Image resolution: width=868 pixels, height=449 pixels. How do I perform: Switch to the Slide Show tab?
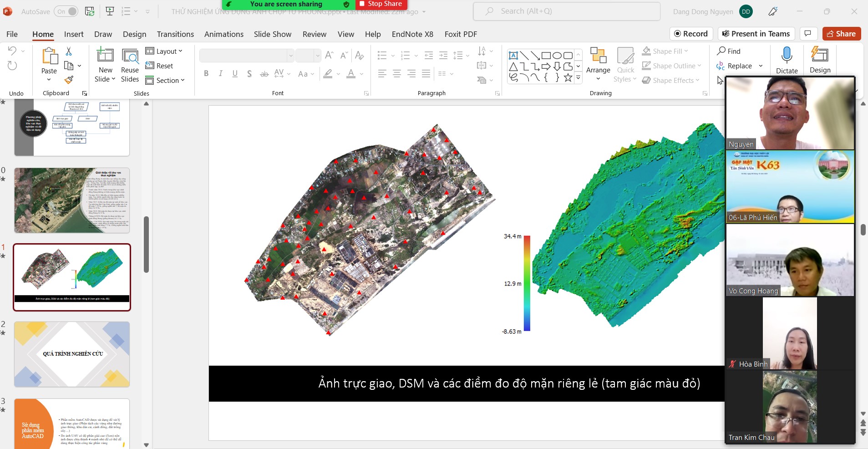[x=272, y=34]
